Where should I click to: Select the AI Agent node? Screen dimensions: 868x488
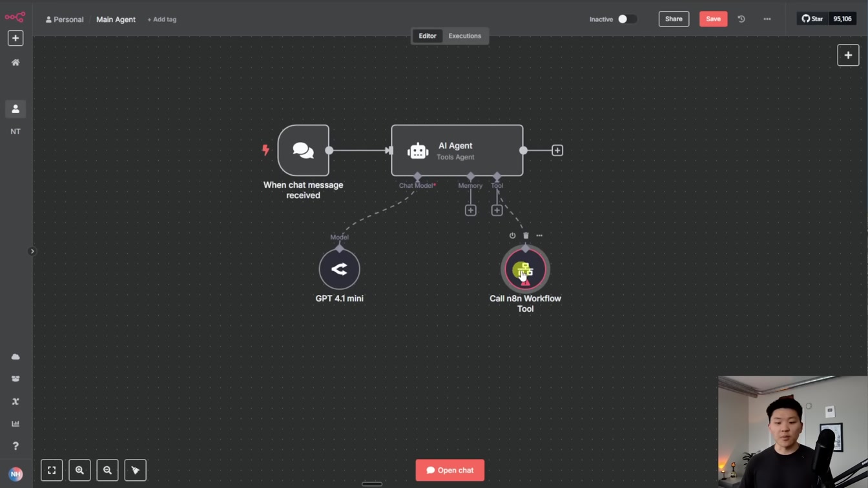[457, 150]
